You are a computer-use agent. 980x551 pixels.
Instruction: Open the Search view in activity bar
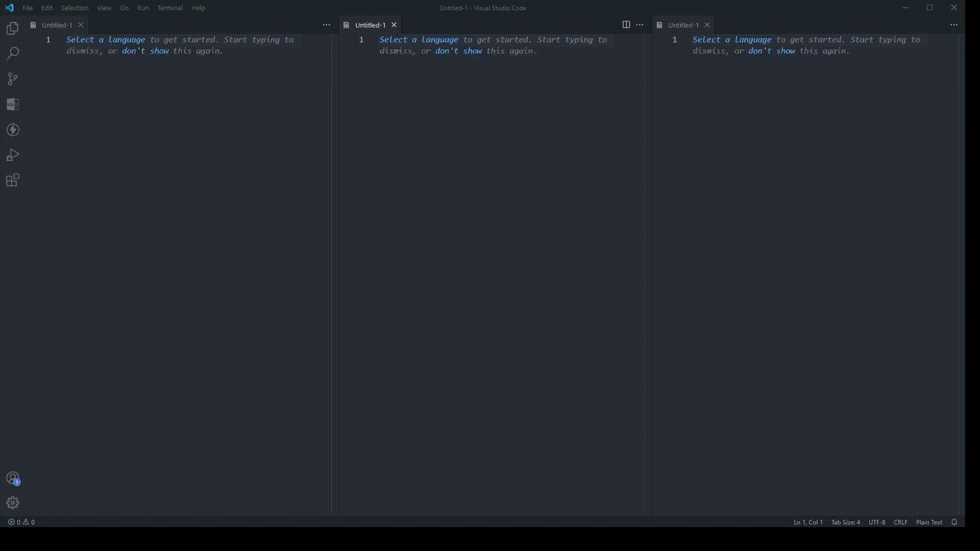tap(13, 53)
